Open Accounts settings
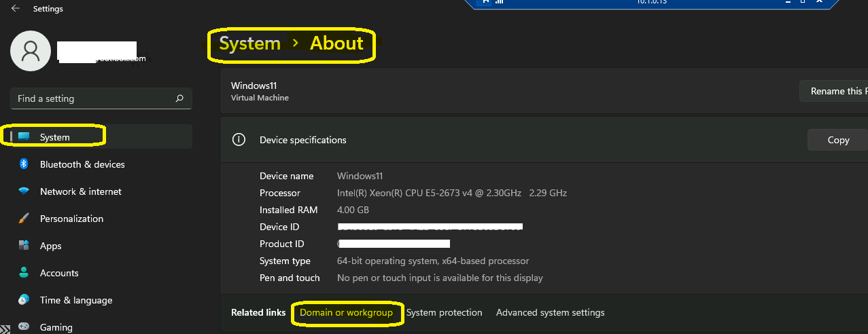868x334 pixels. tap(59, 273)
